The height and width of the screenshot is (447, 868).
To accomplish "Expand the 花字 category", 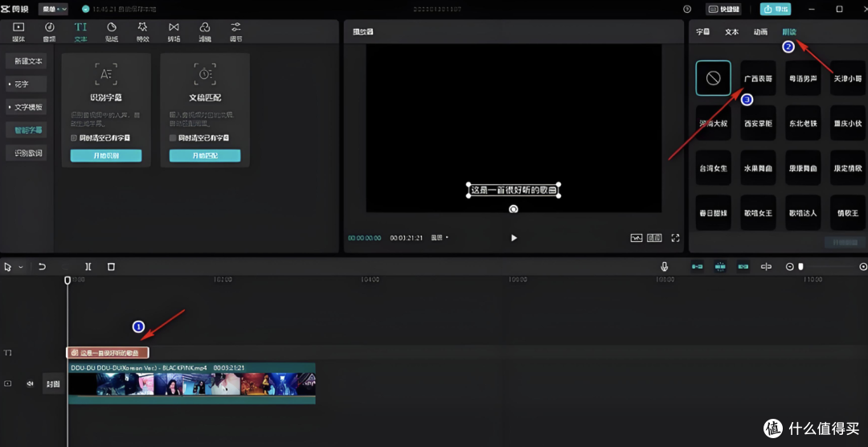I will [x=26, y=84].
